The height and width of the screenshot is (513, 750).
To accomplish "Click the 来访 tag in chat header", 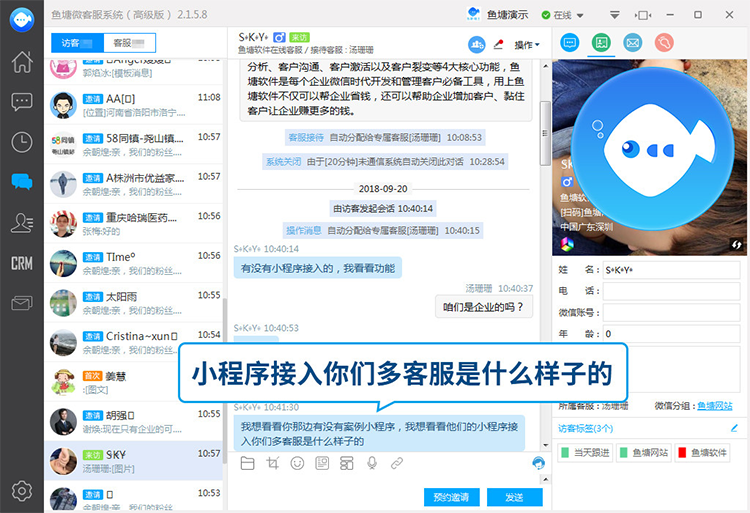I will pyautogui.click(x=299, y=37).
